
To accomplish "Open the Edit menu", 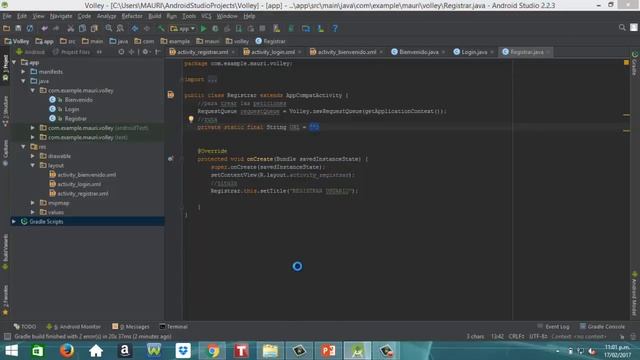I will pyautogui.click(x=22, y=16).
